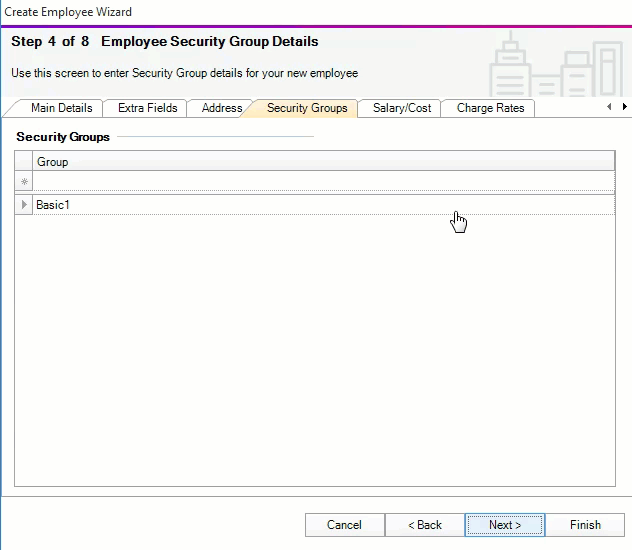632x550 pixels.
Task: Switch to the Charge Rates tab
Action: pos(490,108)
